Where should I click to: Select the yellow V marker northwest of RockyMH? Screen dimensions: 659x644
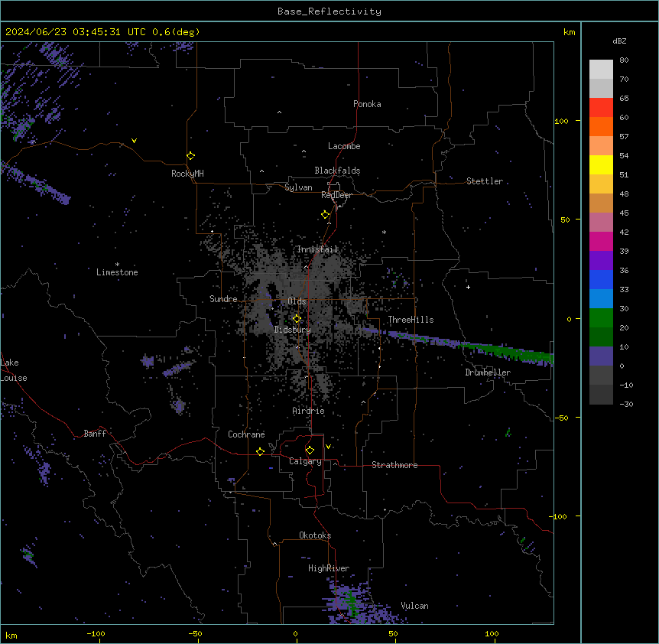coord(134,141)
